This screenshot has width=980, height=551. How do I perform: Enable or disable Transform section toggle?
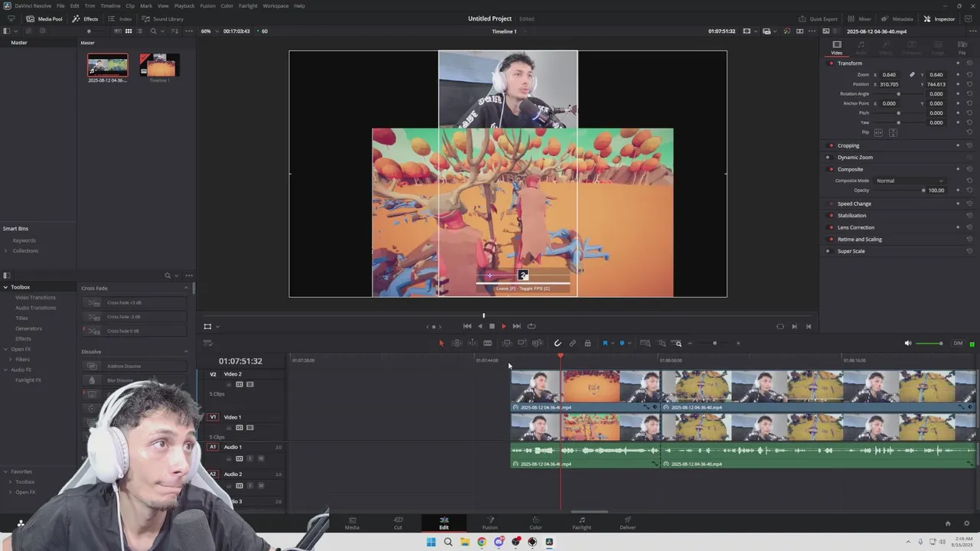831,64
